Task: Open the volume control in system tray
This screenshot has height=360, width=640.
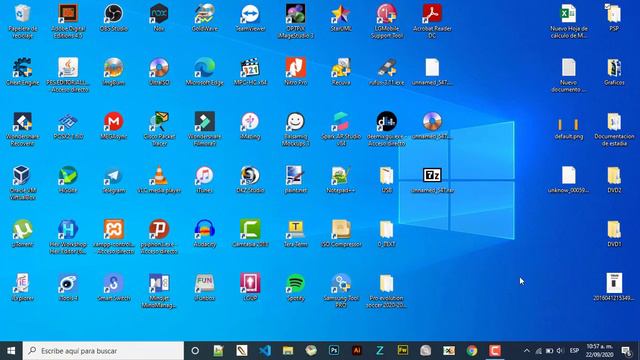Action: (x=560, y=351)
